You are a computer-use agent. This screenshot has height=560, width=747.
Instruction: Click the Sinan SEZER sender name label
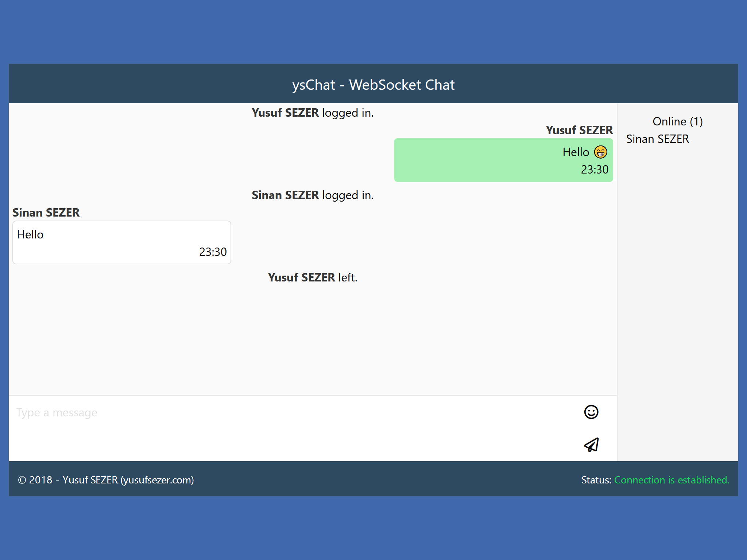46,213
